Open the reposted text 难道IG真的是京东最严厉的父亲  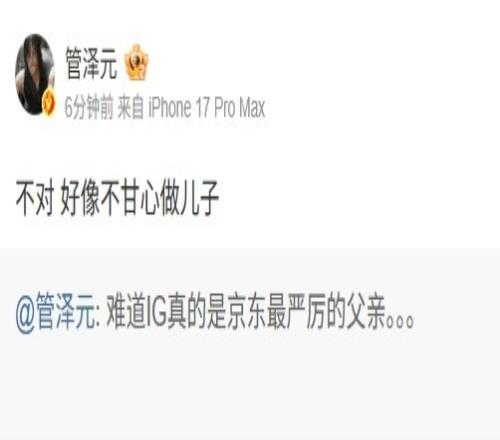245,313
